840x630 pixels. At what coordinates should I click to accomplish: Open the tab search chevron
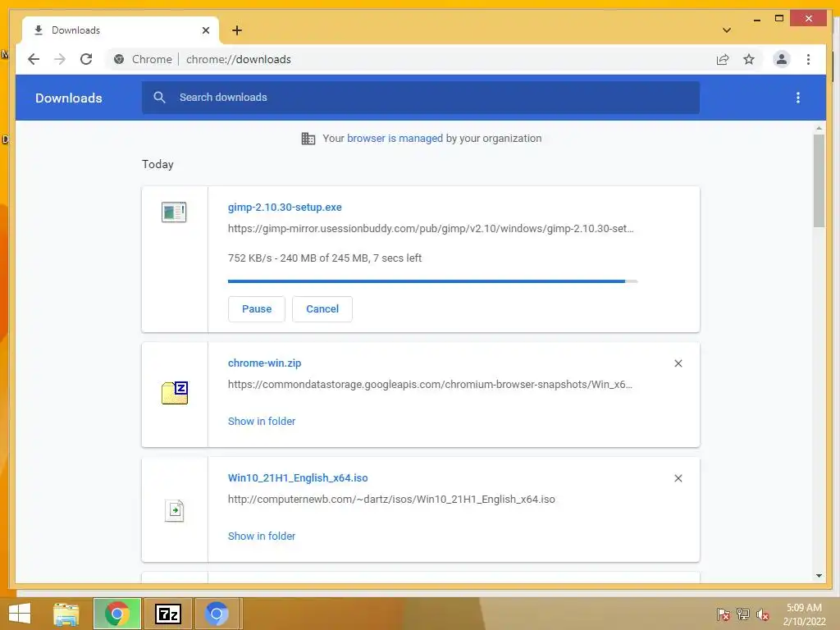pyautogui.click(x=727, y=30)
